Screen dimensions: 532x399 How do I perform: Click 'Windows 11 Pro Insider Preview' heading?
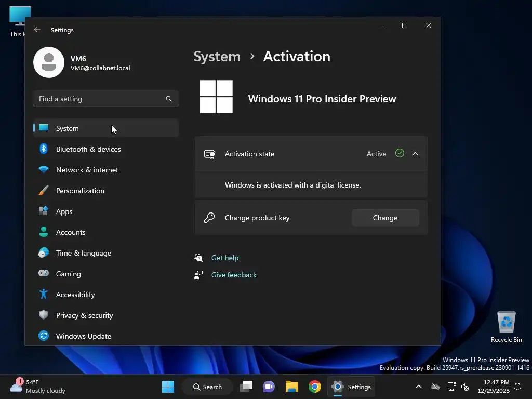click(x=322, y=99)
